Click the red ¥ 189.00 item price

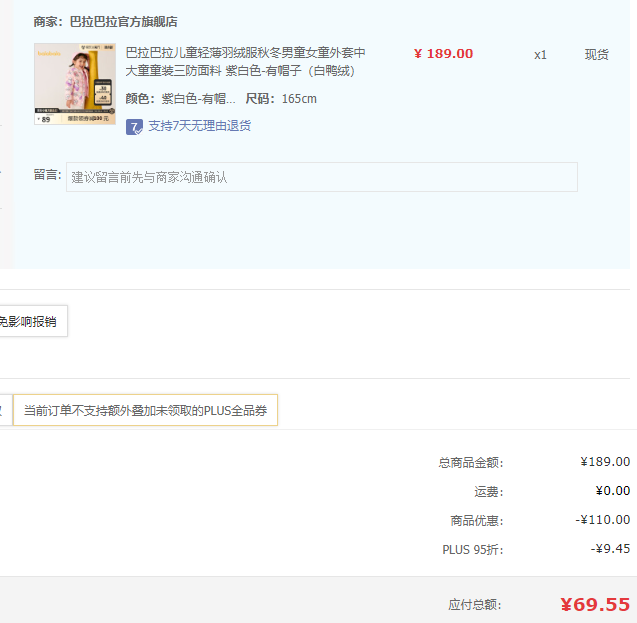(443, 54)
